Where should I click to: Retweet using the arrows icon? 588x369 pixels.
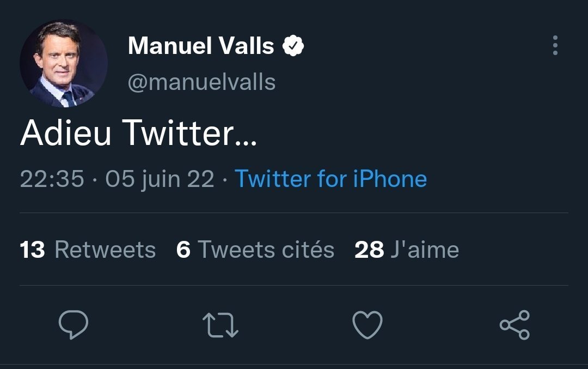[x=220, y=325]
